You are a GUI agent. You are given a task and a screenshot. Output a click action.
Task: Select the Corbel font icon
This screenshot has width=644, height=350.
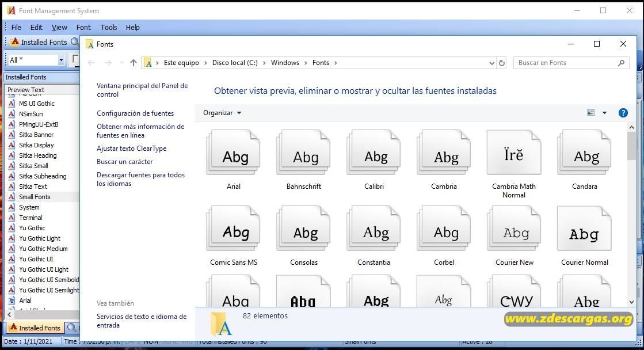coord(444,229)
